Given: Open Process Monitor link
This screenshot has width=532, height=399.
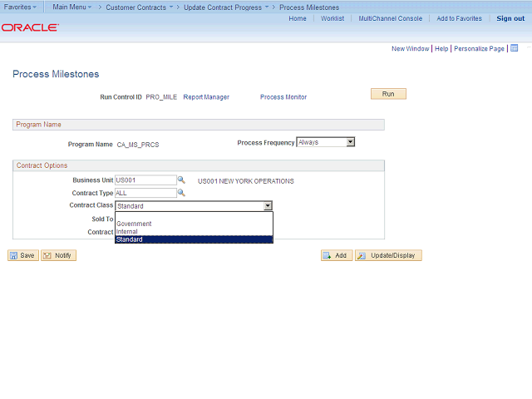Looking at the screenshot, I should pyautogui.click(x=283, y=97).
